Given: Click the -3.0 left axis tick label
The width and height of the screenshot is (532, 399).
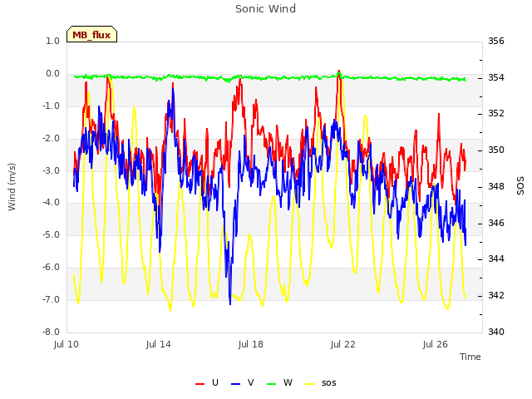Looking at the screenshot, I should click(x=51, y=170).
